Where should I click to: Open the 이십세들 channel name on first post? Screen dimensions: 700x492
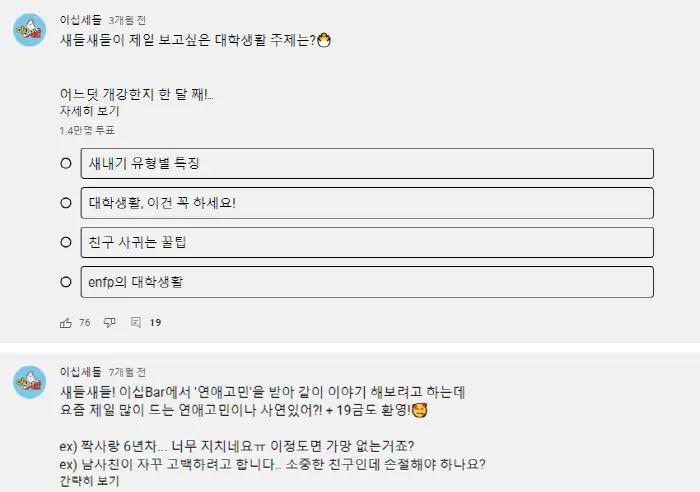(81, 20)
